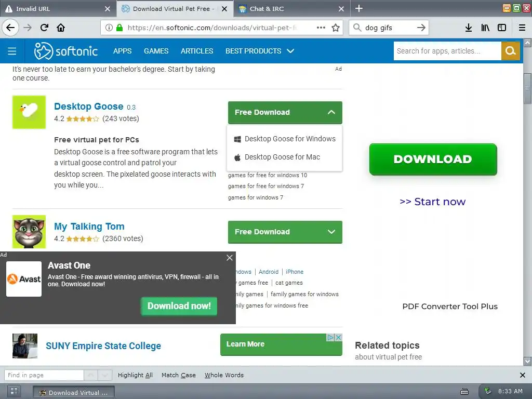The width and height of the screenshot is (532, 399).
Task: Select Desktop Goose for Mac
Action: click(277, 157)
